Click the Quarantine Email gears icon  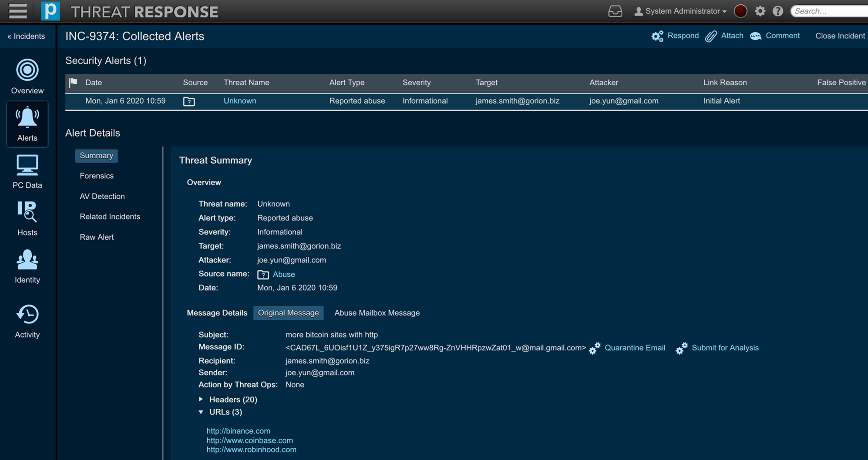click(595, 348)
